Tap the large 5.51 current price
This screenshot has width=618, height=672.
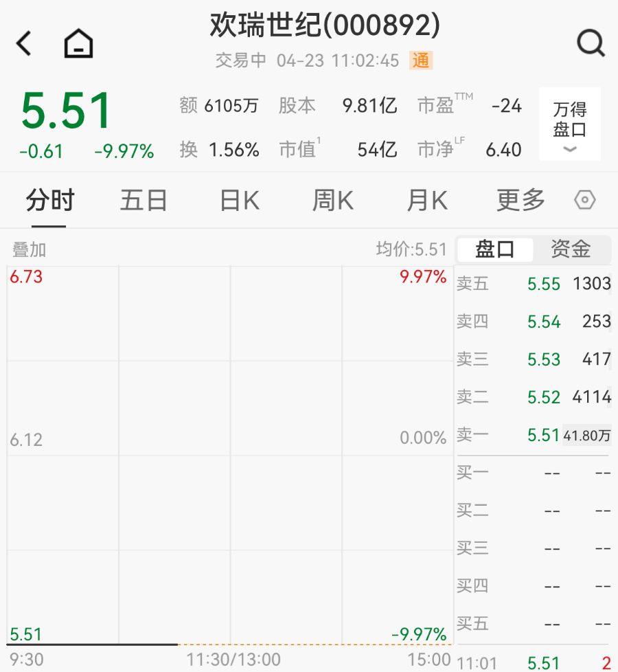coord(67,111)
